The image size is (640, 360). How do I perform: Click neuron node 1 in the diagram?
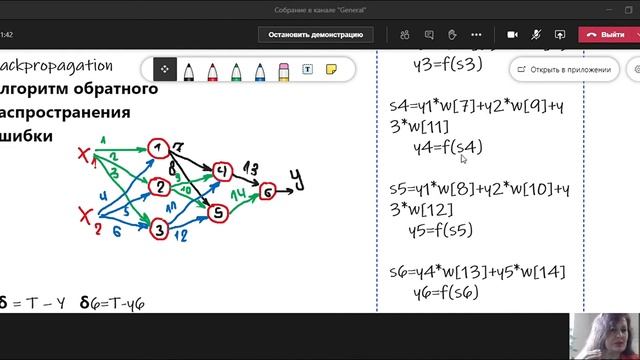[158, 149]
